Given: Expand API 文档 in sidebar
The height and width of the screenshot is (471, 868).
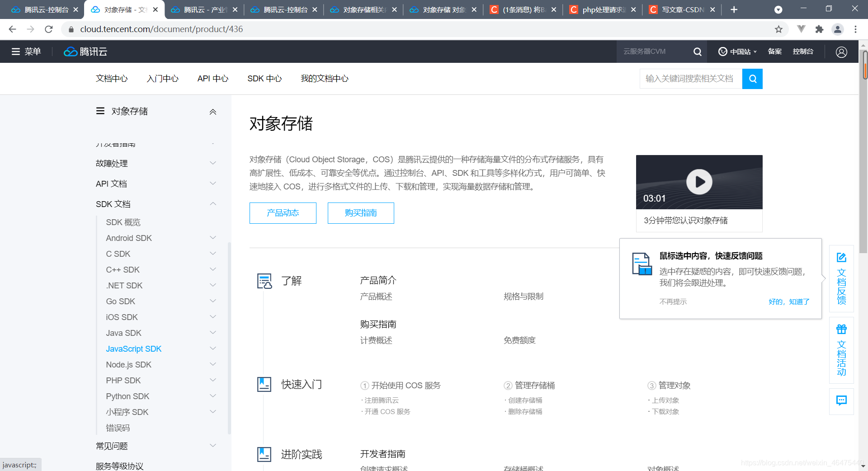Looking at the screenshot, I should (213, 183).
